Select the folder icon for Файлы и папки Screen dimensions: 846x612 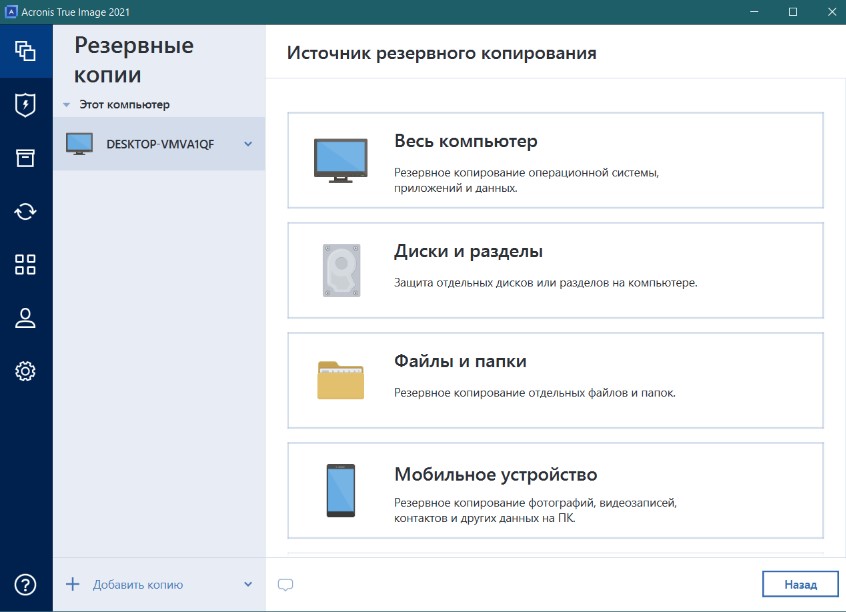click(341, 379)
